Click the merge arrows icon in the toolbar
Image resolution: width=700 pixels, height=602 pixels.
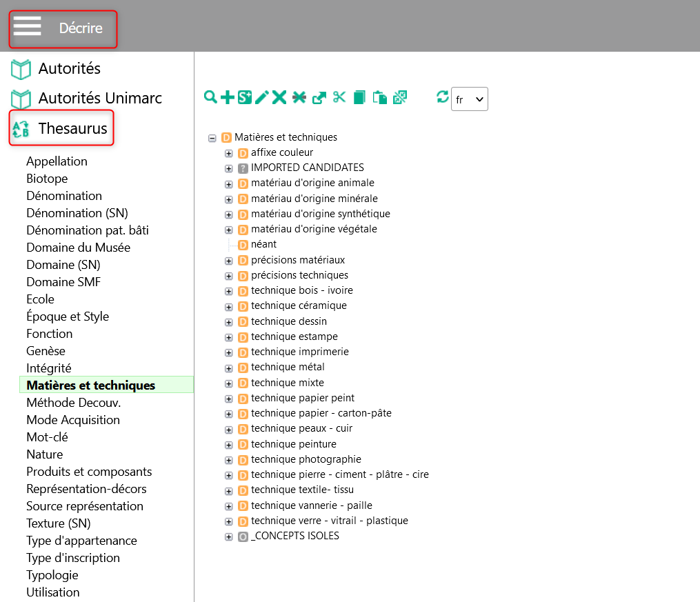click(x=400, y=97)
